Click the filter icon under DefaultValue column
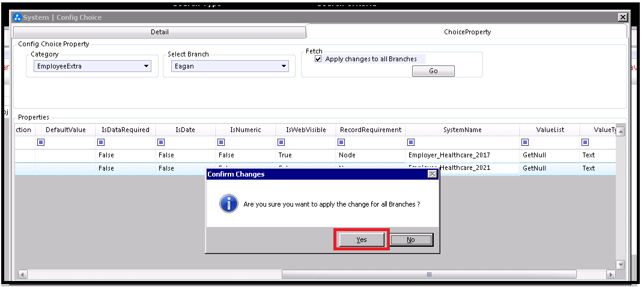The height and width of the screenshot is (287, 644). pyautogui.click(x=41, y=142)
